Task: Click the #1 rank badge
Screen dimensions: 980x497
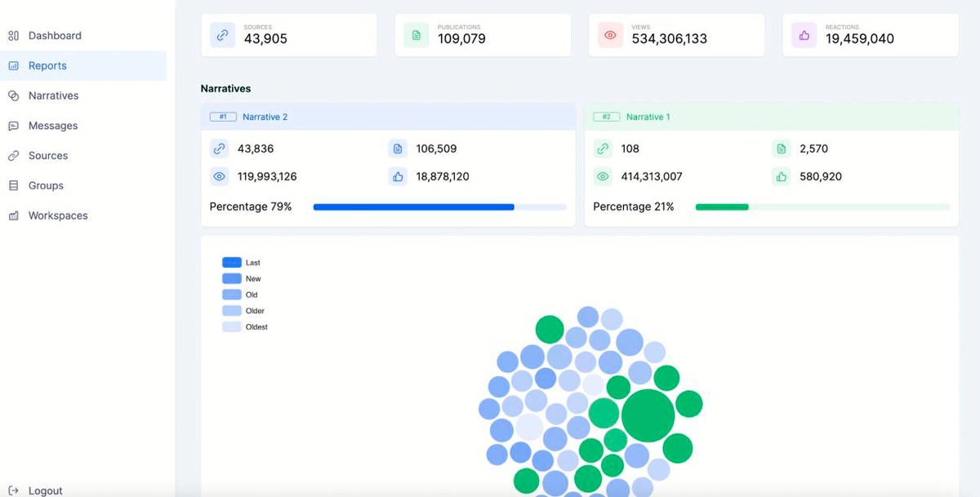Action: pyautogui.click(x=223, y=117)
